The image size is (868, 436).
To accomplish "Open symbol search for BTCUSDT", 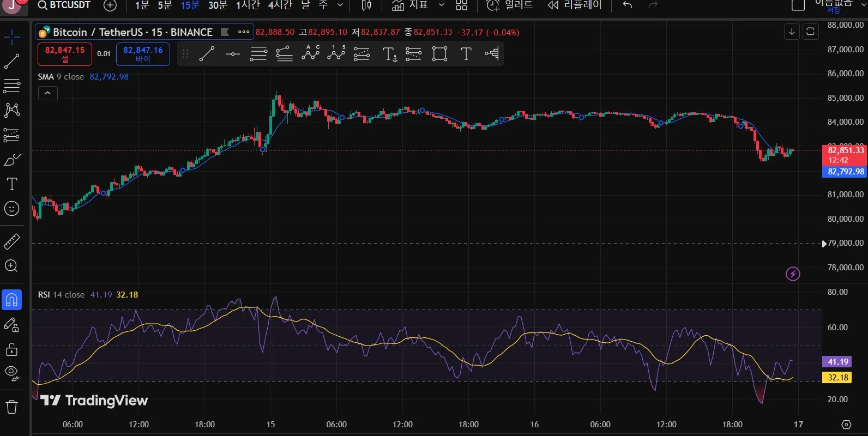I will (x=64, y=5).
